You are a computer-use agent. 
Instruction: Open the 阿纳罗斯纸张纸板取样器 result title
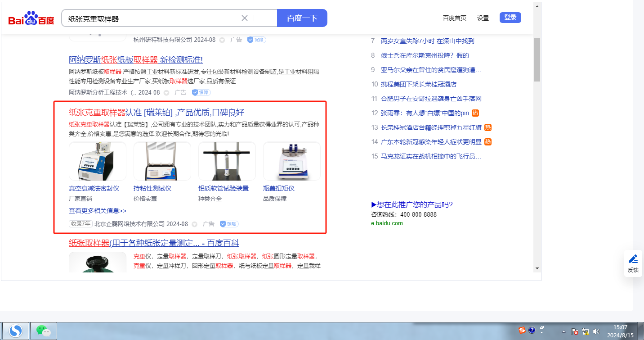click(x=136, y=60)
